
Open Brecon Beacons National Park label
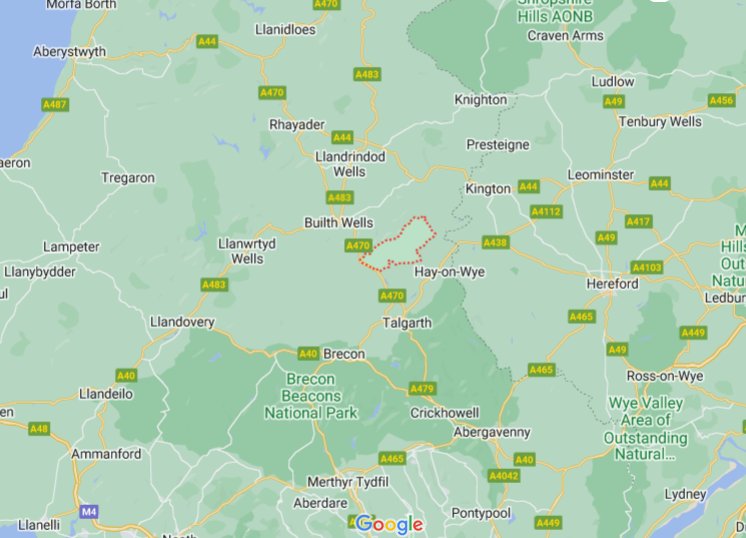[311, 396]
